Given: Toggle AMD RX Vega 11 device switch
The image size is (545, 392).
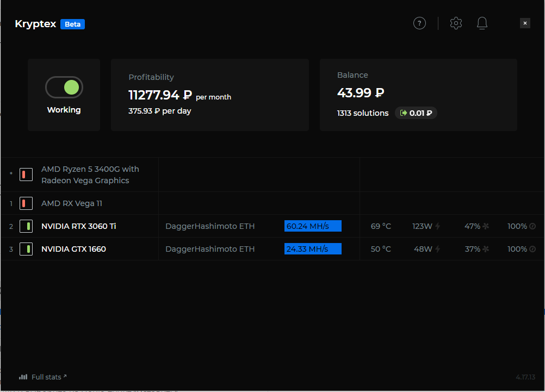Looking at the screenshot, I should coord(26,203).
